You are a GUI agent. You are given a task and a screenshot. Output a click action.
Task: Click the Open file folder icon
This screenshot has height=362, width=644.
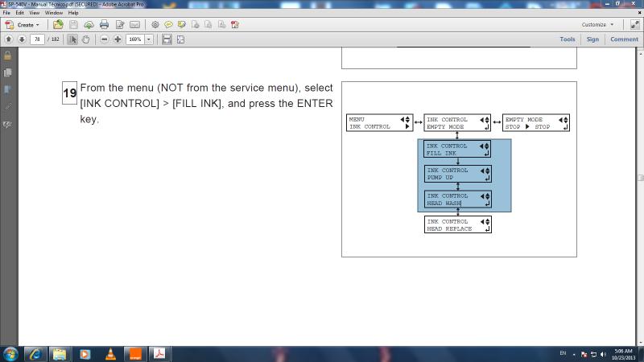pos(58,25)
